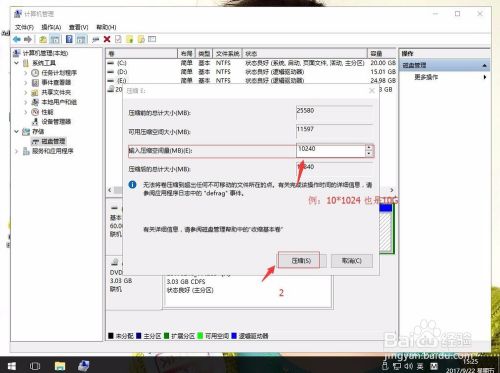Open the blue Help question mark icon

pos(69,39)
